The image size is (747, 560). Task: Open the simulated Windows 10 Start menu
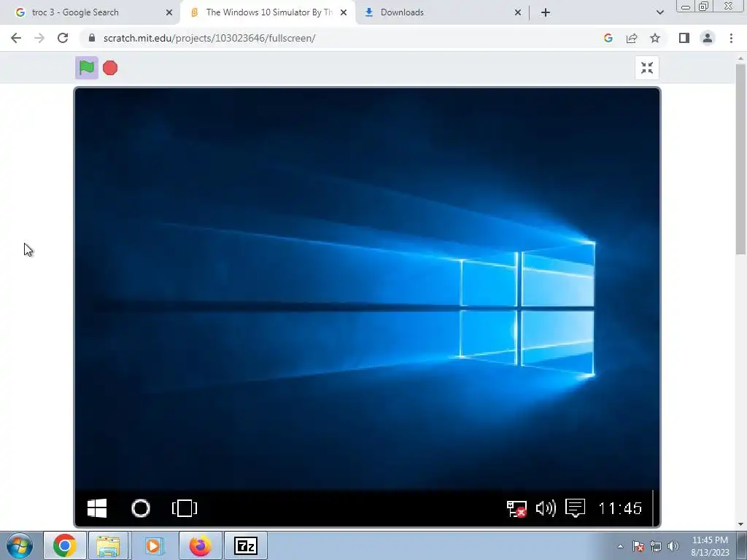coord(97,508)
